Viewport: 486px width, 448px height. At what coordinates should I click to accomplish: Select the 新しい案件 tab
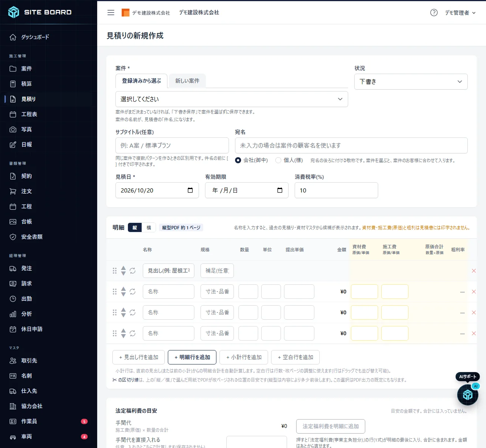pos(187,81)
